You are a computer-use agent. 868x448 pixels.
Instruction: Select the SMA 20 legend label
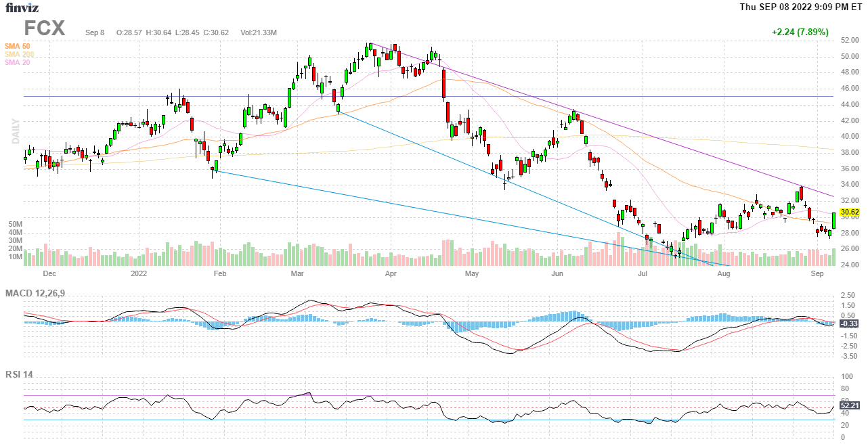pyautogui.click(x=17, y=62)
